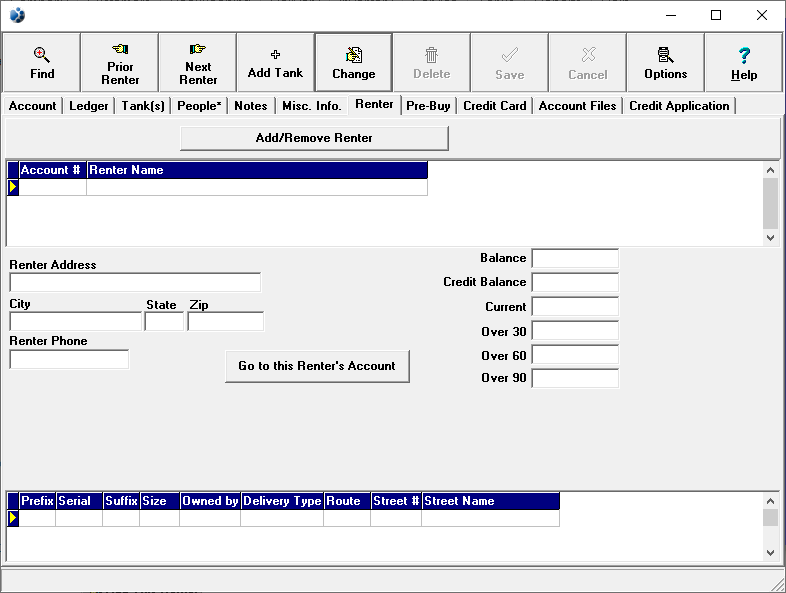
Task: Click the Renter Phone input field
Action: [x=69, y=359]
